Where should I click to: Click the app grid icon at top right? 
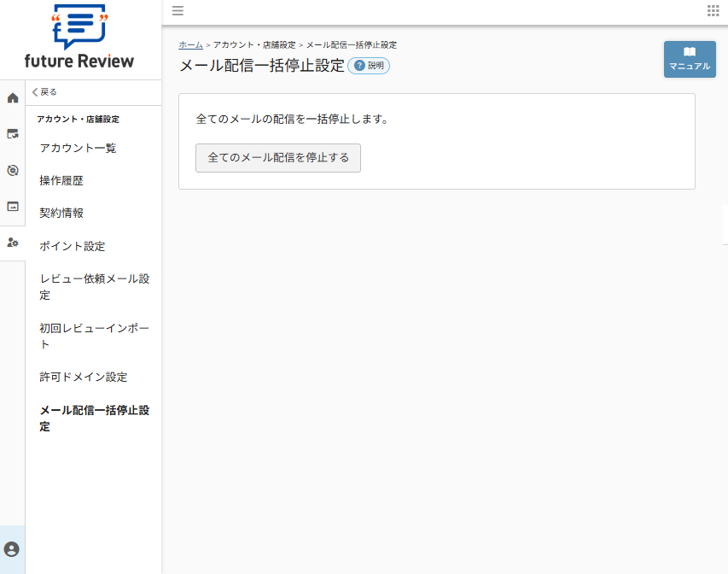(x=713, y=11)
